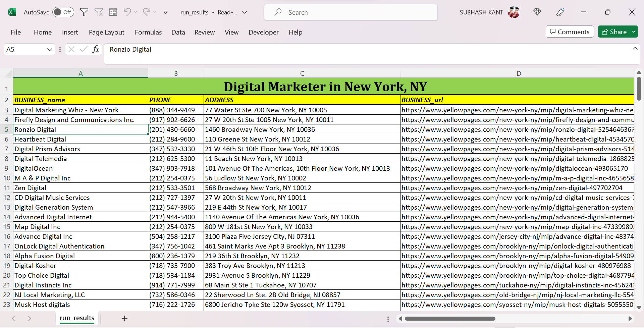
Task: Click the Clear Filter icon
Action: coord(99,12)
